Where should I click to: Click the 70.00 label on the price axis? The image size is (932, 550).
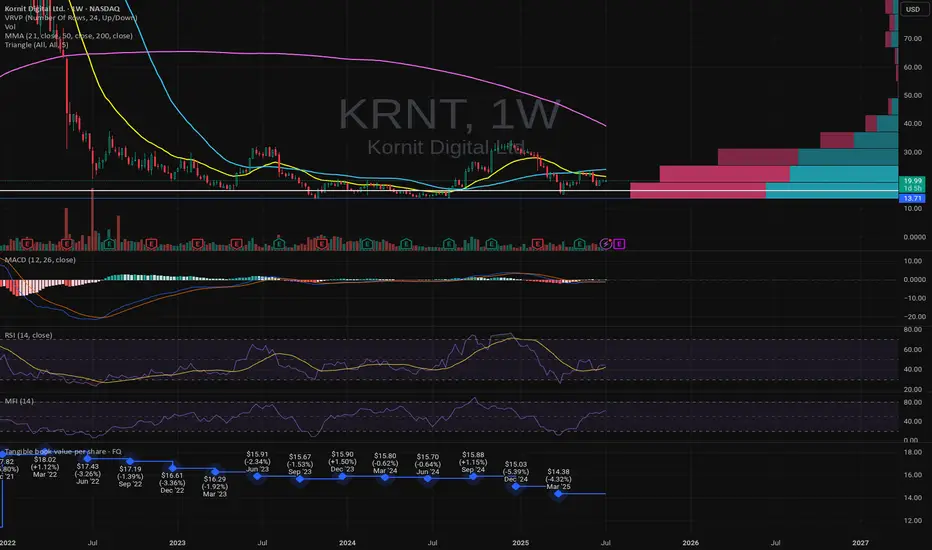click(913, 39)
